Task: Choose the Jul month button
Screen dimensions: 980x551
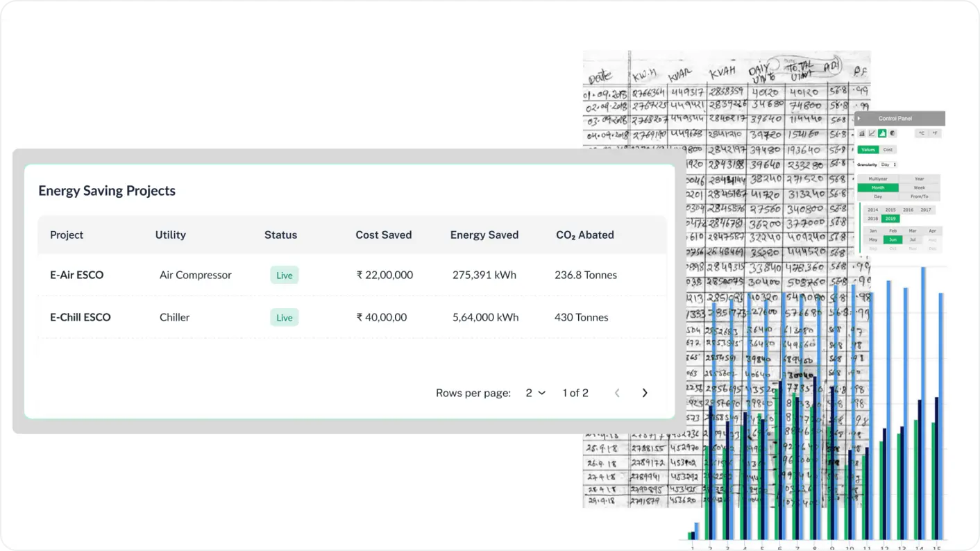Action: (913, 239)
